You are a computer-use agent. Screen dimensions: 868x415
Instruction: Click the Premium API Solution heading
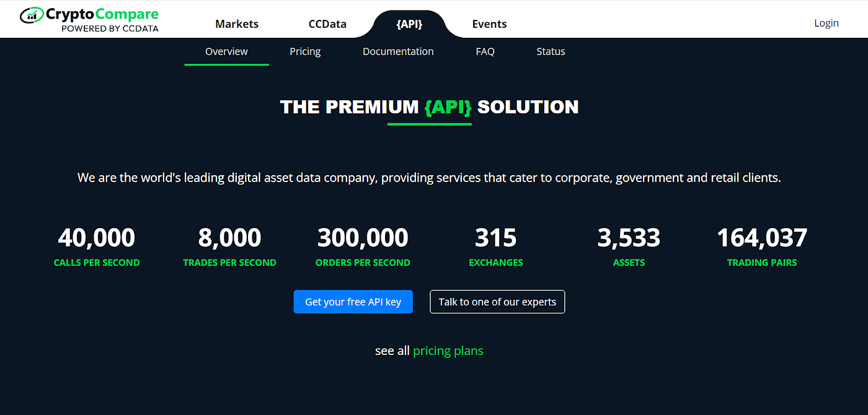pos(429,107)
